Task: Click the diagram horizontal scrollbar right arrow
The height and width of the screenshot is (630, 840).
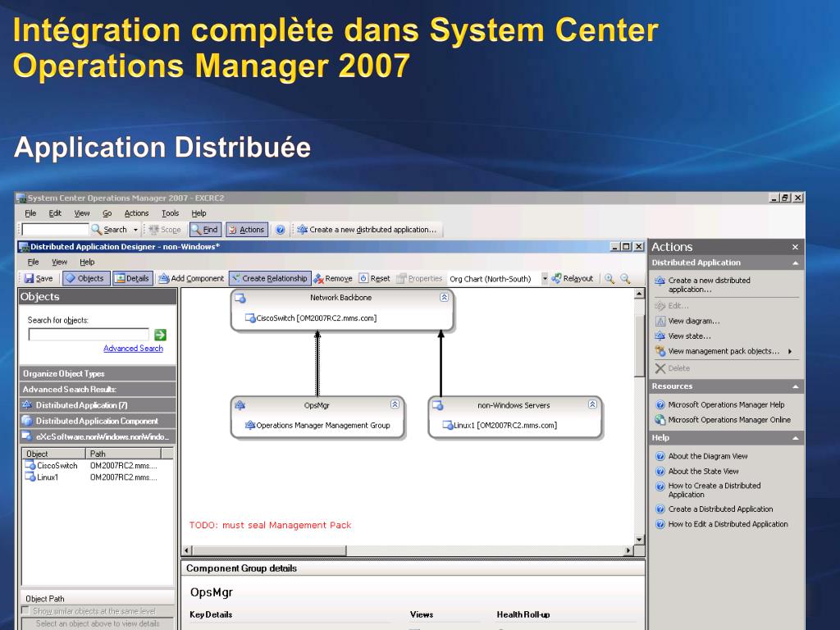Action: 628,550
